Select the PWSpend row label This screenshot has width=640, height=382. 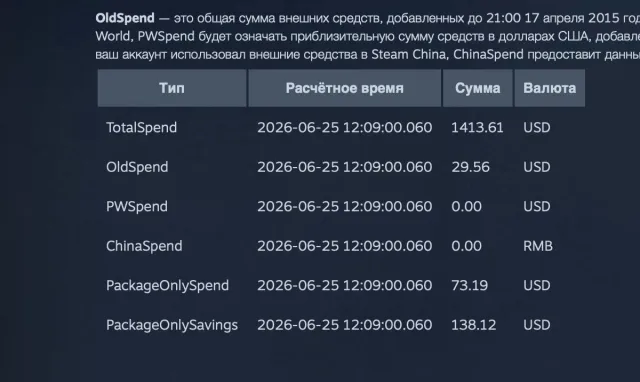137,207
